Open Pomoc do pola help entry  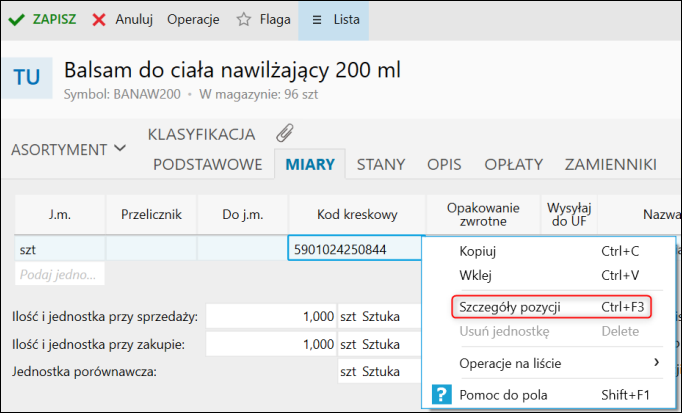click(x=549, y=395)
